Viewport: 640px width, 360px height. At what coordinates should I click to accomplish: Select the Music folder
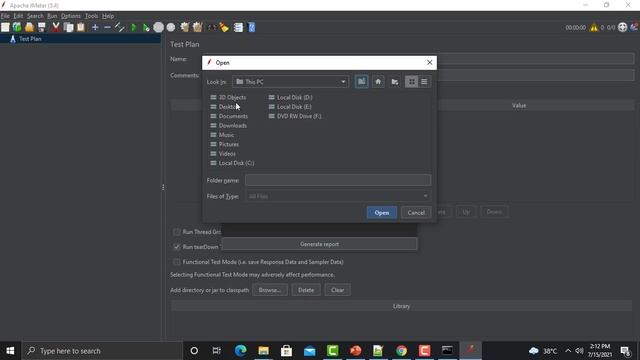click(222, 135)
